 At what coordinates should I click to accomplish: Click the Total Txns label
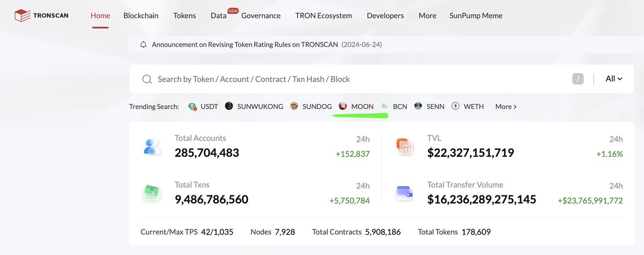tap(192, 185)
